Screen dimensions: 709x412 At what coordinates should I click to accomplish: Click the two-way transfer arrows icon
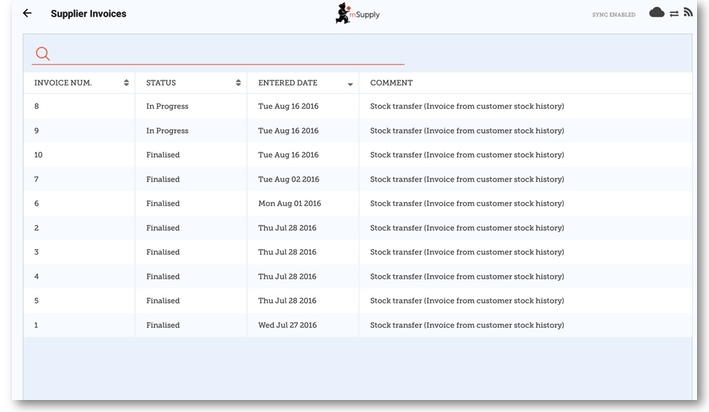[674, 13]
